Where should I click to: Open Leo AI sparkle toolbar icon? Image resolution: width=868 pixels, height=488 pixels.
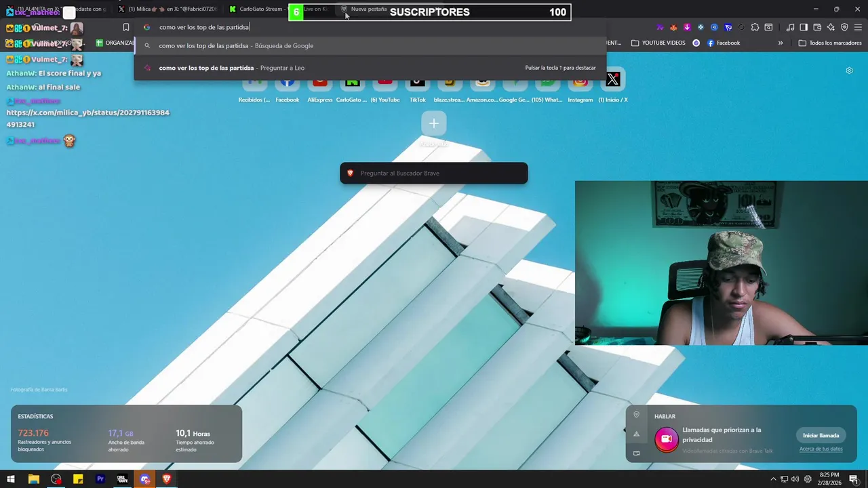831,27
